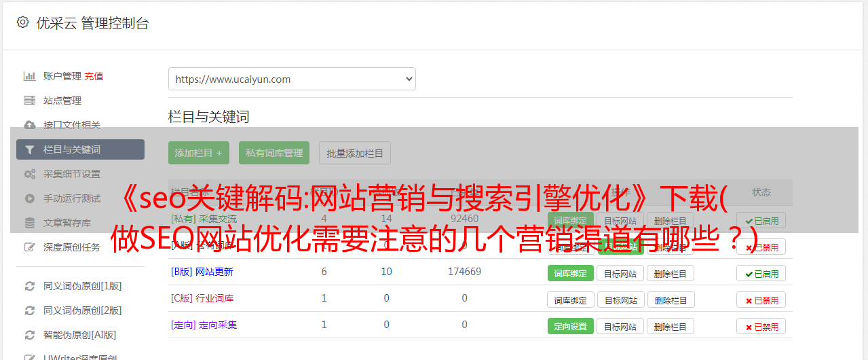Image resolution: width=868 pixels, height=360 pixels.
Task: Click the 添加栏目 + button
Action: coord(199,153)
